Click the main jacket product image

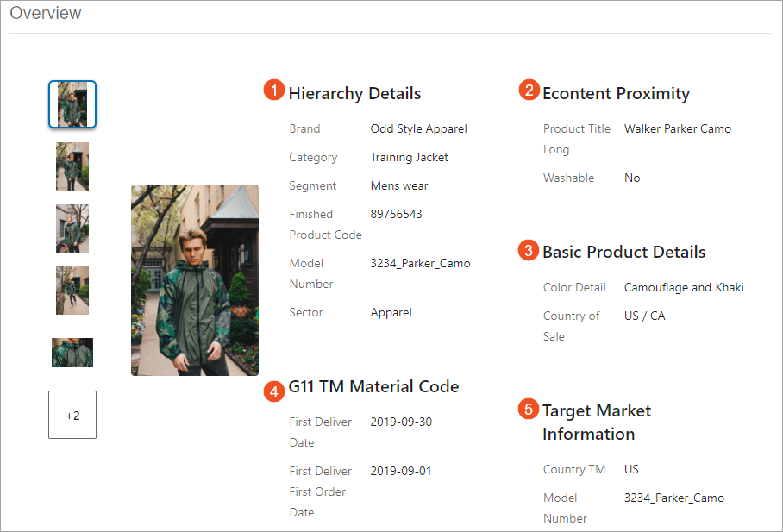point(195,280)
